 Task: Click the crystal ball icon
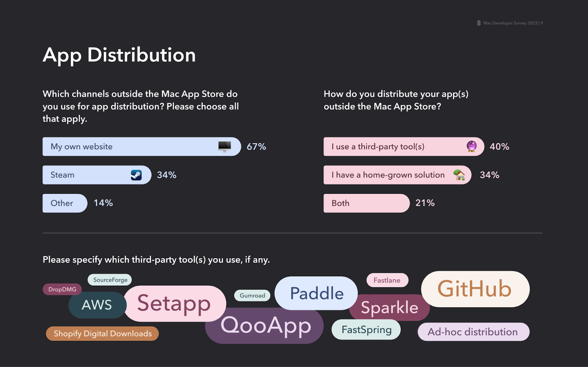coord(472,146)
